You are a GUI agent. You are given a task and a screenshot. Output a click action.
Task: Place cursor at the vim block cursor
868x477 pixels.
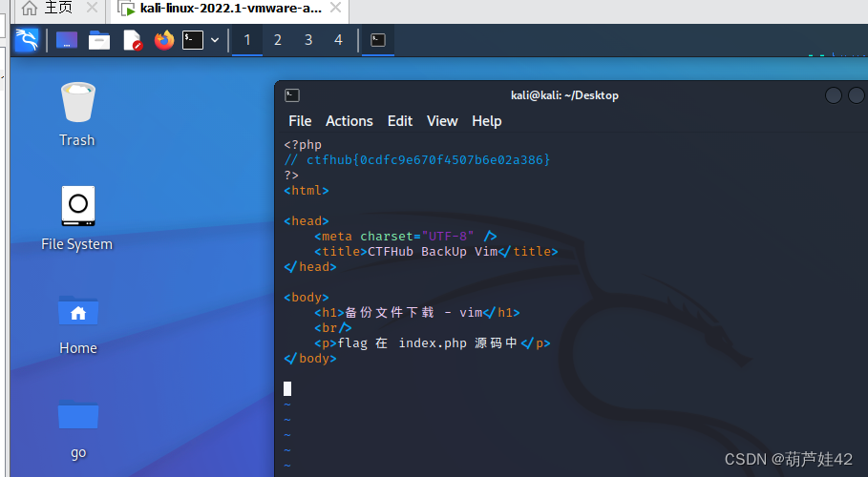coord(287,389)
